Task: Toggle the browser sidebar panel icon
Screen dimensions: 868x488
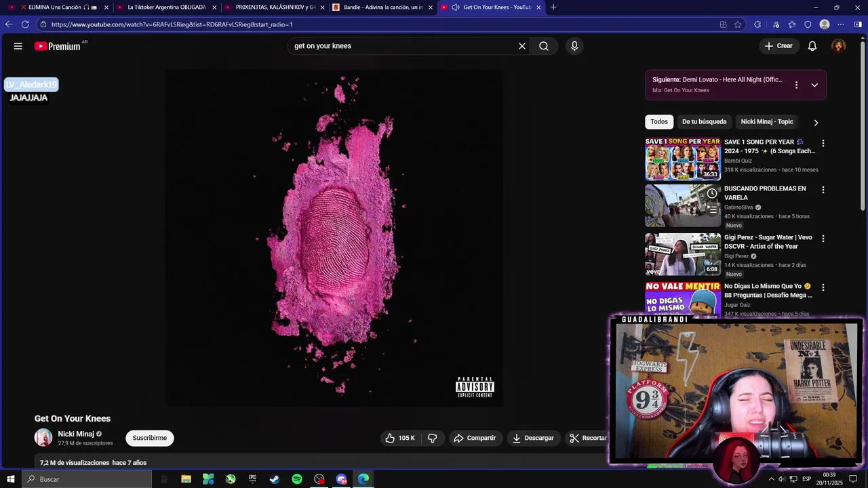Action: tap(858, 24)
